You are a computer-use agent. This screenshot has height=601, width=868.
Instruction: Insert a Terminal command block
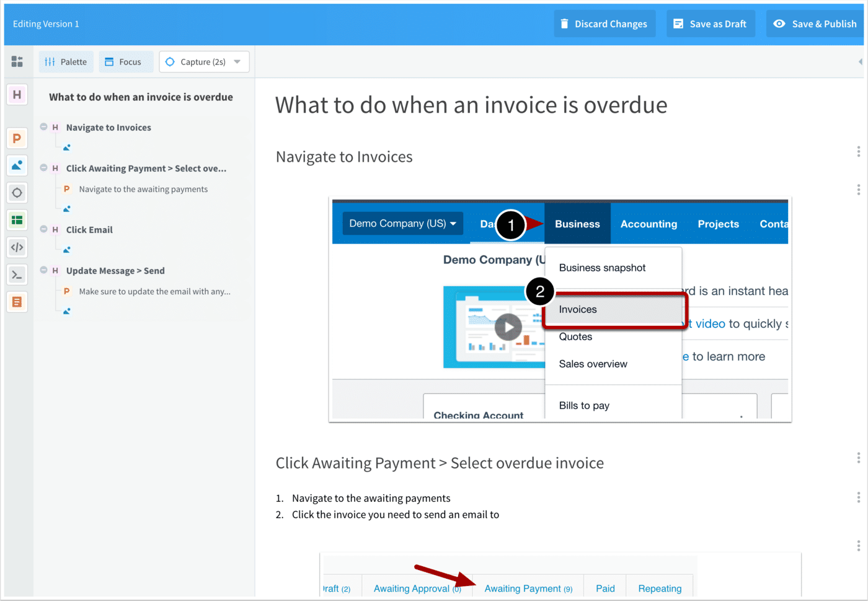(x=17, y=274)
